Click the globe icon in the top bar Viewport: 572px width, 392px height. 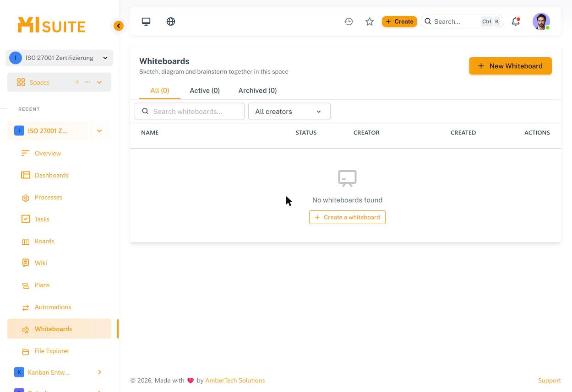click(171, 21)
